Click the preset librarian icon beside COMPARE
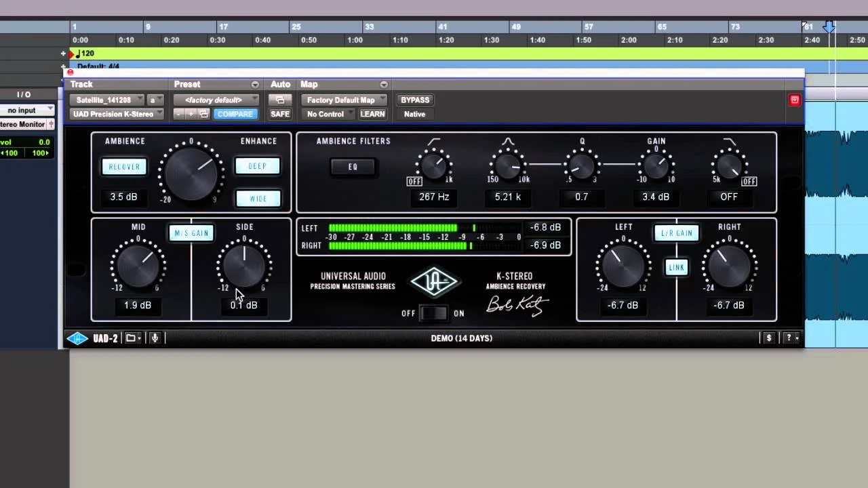868x488 pixels. 203,114
